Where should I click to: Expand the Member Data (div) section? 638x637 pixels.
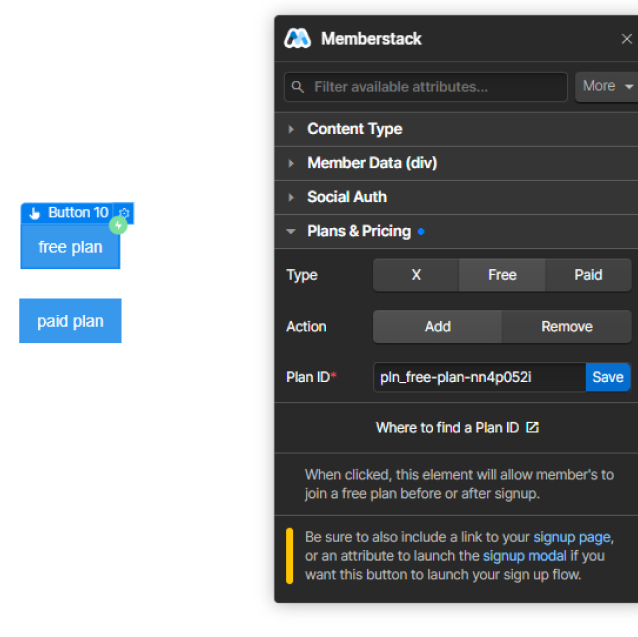pyautogui.click(x=456, y=163)
